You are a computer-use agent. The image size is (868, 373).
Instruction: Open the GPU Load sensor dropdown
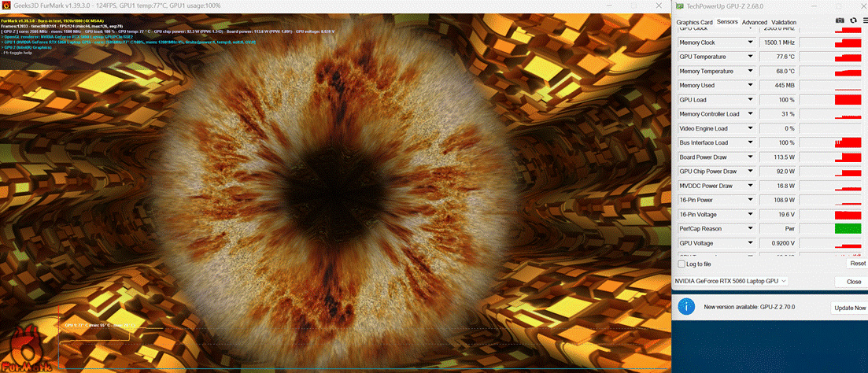[x=752, y=100]
